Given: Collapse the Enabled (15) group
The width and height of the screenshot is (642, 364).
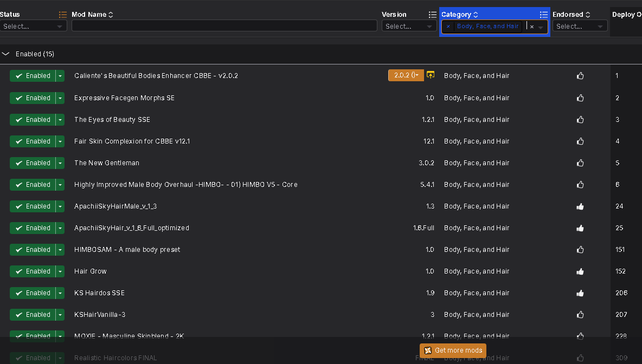Looking at the screenshot, I should [x=5, y=54].
